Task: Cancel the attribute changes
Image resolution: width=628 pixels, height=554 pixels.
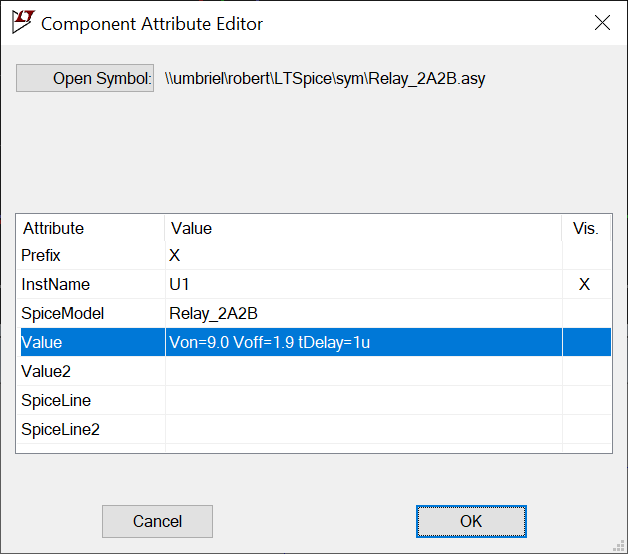Action: pos(157,521)
